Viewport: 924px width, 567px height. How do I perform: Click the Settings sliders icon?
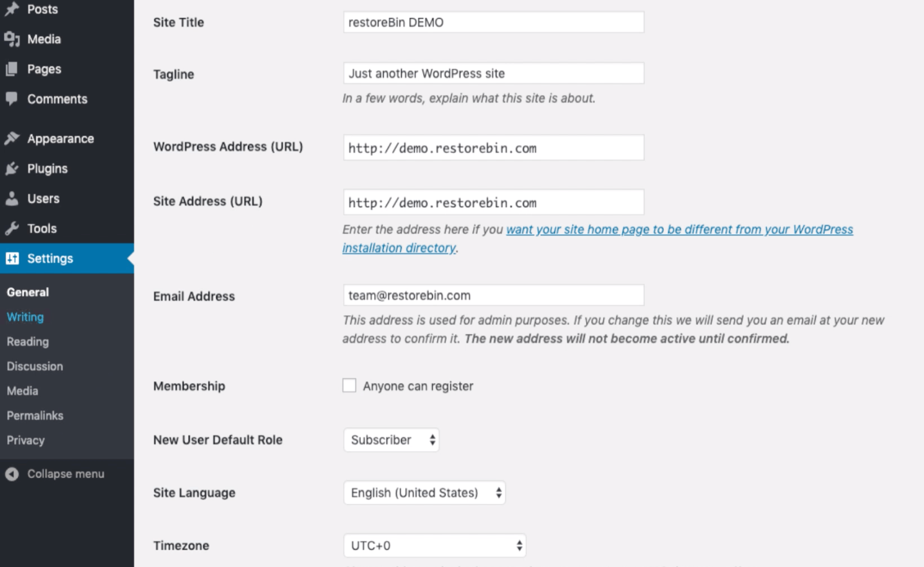(x=12, y=258)
